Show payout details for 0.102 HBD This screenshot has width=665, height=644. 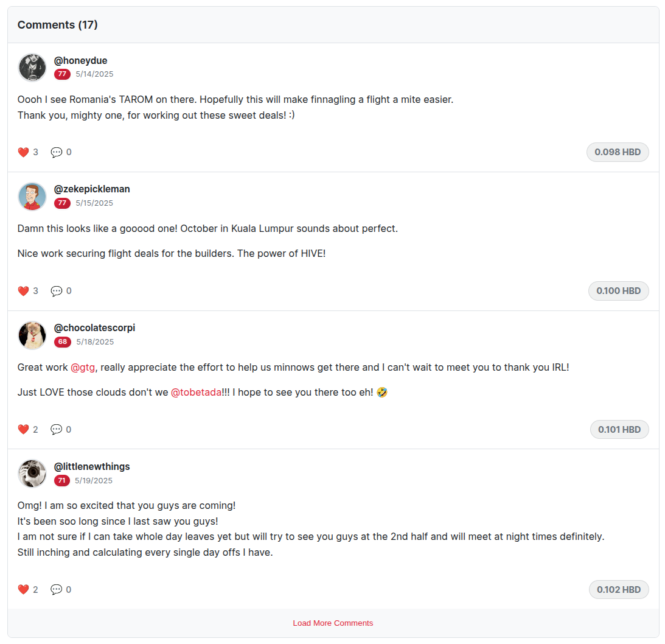click(619, 590)
